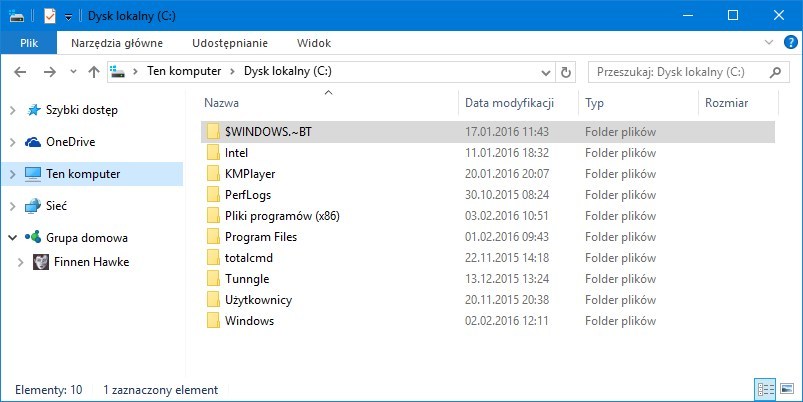Refresh the current folder view
The image size is (803, 402).
pos(565,73)
